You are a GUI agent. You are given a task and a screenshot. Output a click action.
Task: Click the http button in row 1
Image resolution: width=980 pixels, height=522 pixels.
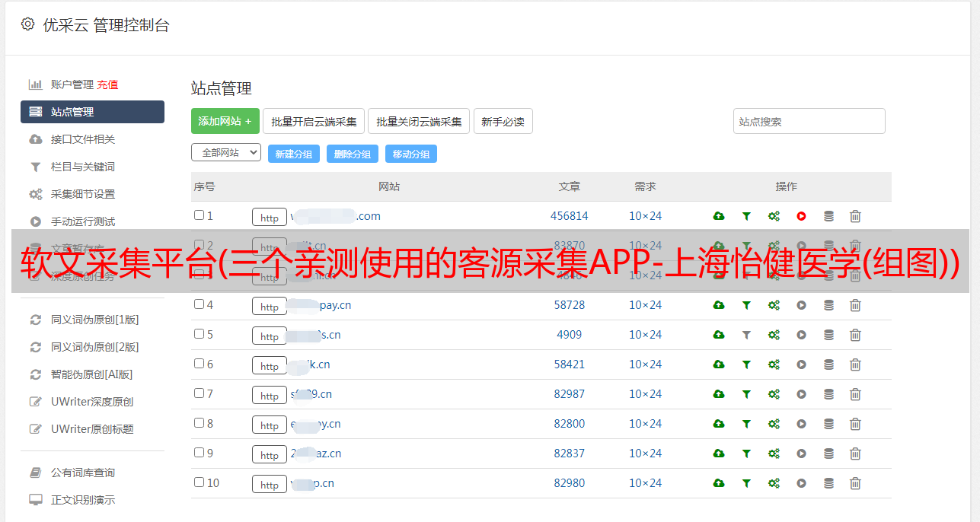(270, 217)
